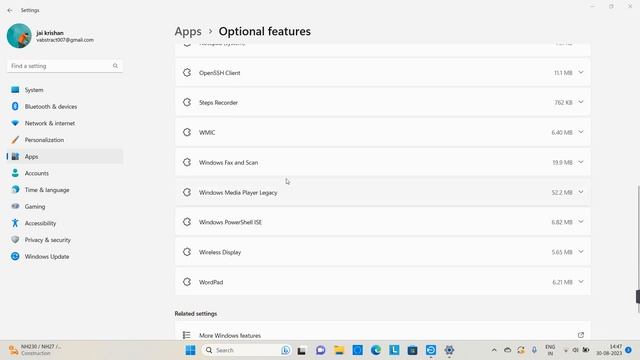This screenshot has height=360, width=640.
Task: Expand the Wireless Display entry
Action: click(x=581, y=252)
